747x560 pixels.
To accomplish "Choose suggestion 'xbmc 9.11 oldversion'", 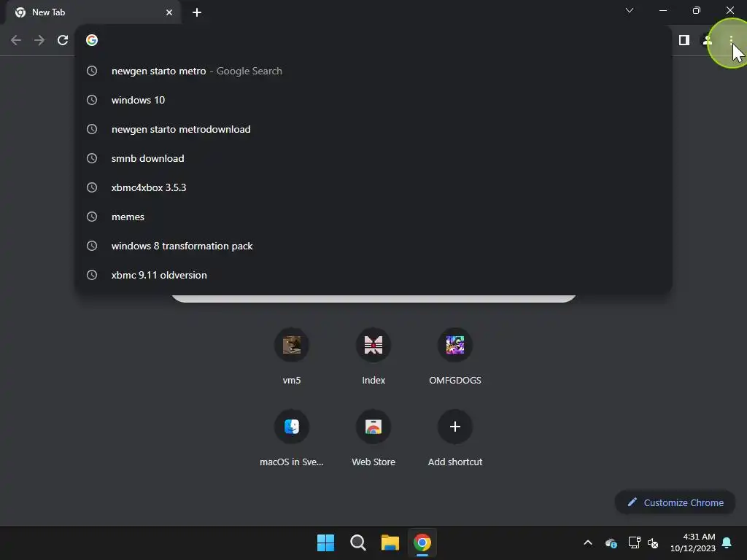I will (373, 275).
